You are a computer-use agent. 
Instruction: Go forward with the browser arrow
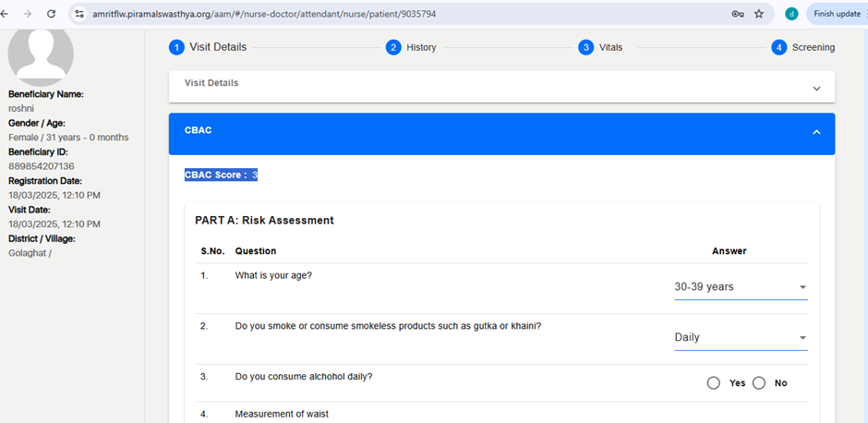tap(27, 14)
